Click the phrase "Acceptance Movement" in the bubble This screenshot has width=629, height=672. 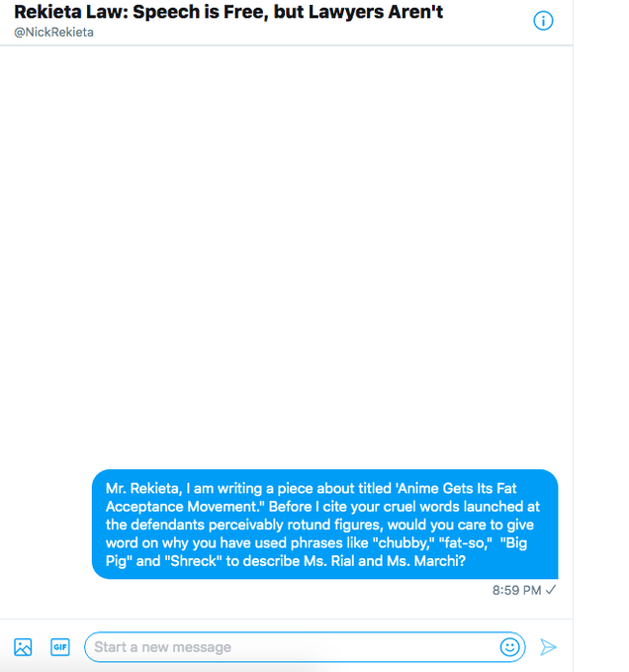click(x=181, y=507)
